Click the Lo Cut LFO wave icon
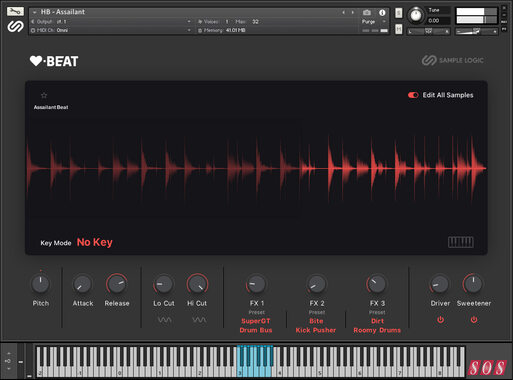This screenshot has height=380, width=513. [x=164, y=320]
